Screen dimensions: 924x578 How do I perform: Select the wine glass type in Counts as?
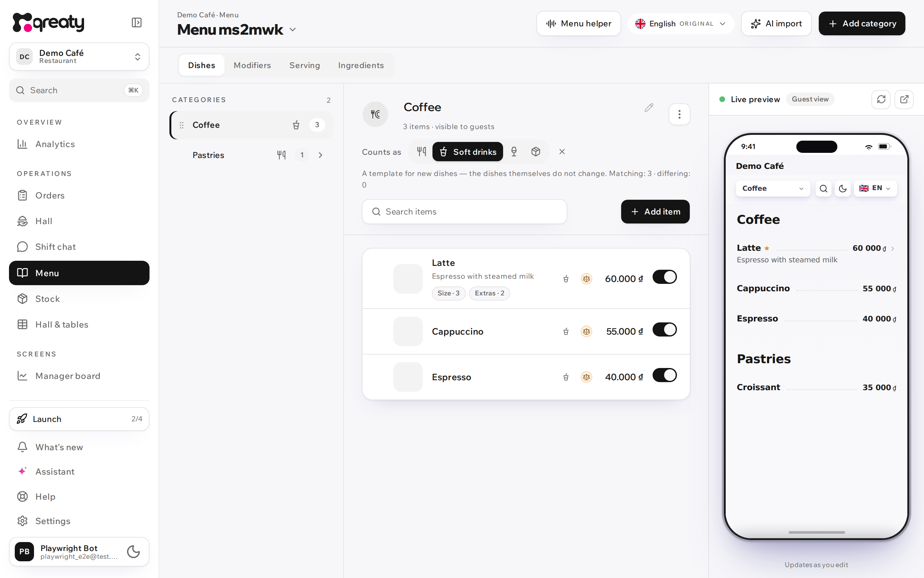pos(514,152)
